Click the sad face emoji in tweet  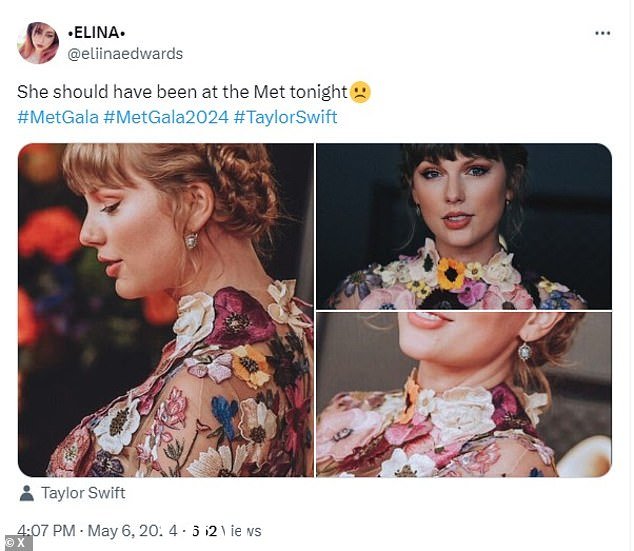[360, 92]
